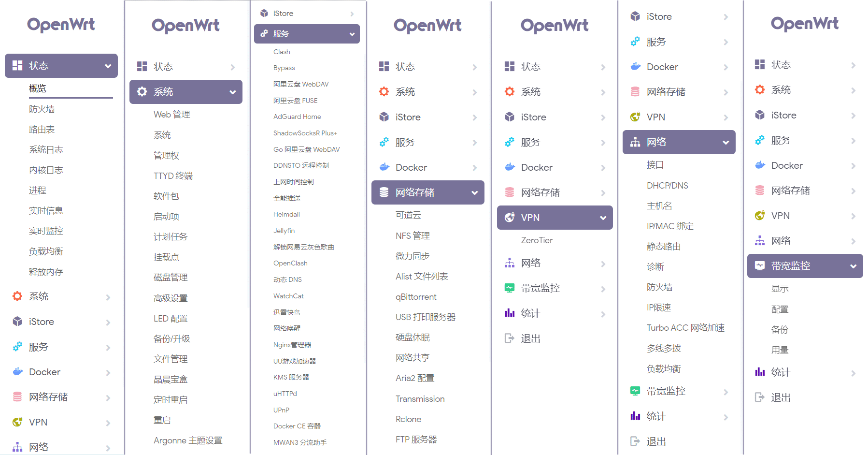
Task: Collapse the highlighted 网络存储 menu chevron
Action: (474, 193)
